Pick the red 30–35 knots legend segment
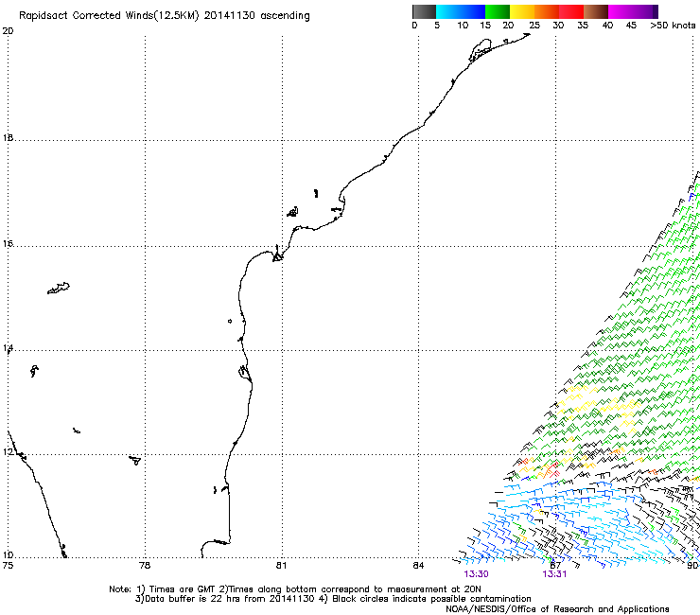The width and height of the screenshot is (700, 615). [571, 11]
